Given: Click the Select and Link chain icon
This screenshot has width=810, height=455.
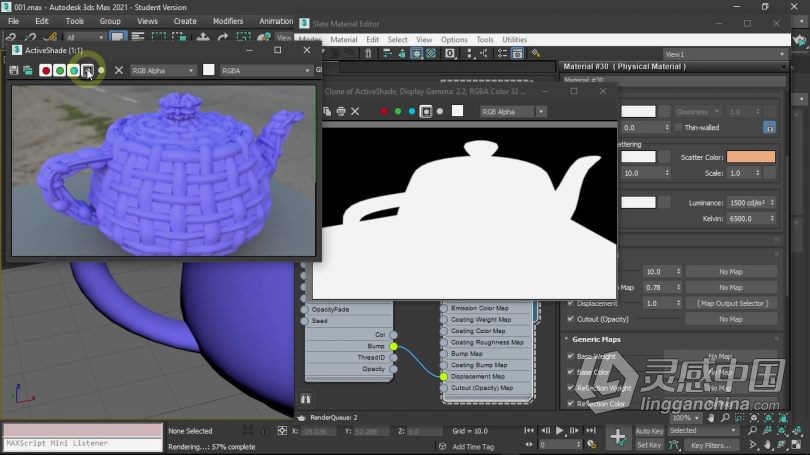Looking at the screenshot, I should point(10,37).
